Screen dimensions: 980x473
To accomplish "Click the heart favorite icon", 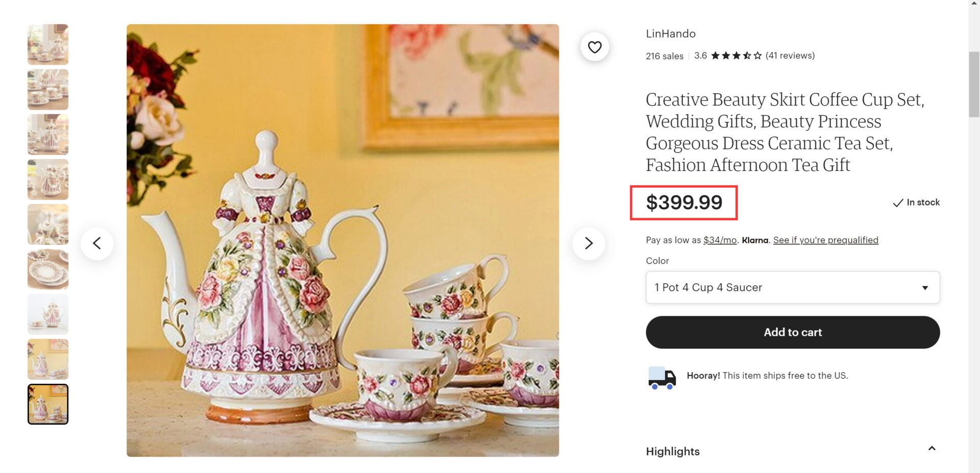I will tap(595, 47).
